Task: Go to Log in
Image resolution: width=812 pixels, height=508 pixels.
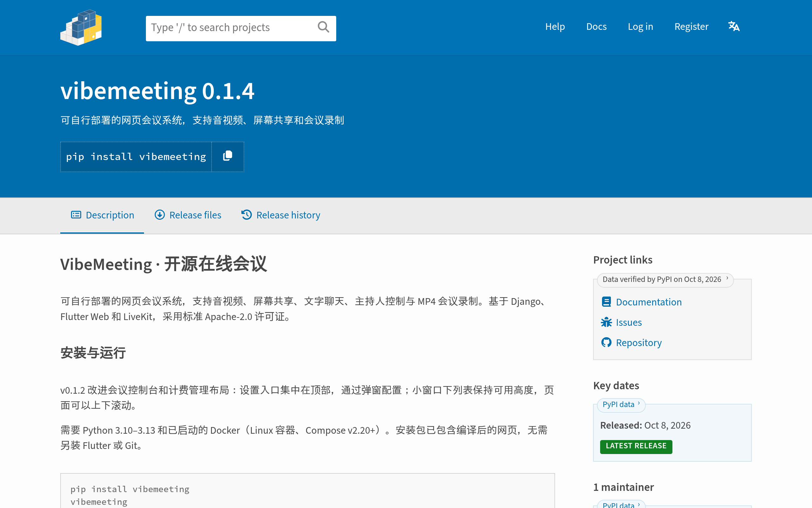Action: (x=640, y=27)
